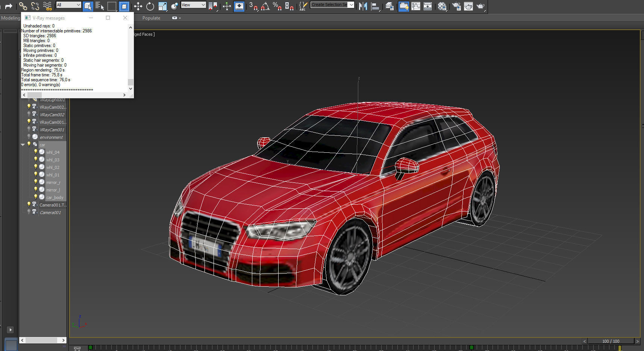This screenshot has height=351, width=644.
Task: Select mirror_r in the scene explorer
Action: point(53,182)
